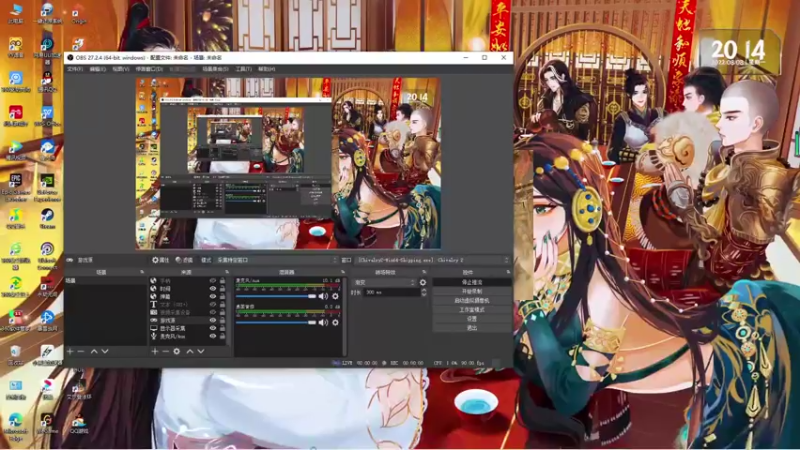The image size is (800, 450).
Task: Open 窗口 dropdown showing Chivalry 2
Action: coord(432,260)
